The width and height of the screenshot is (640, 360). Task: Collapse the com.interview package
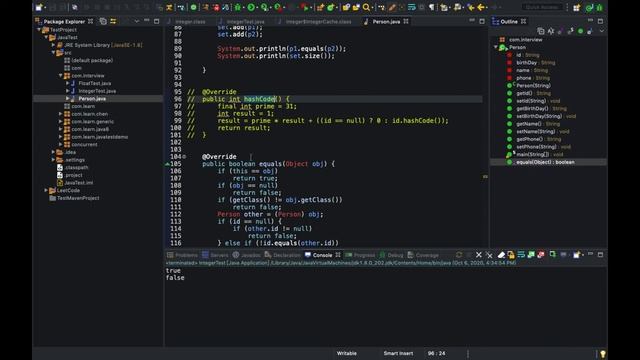(61, 76)
